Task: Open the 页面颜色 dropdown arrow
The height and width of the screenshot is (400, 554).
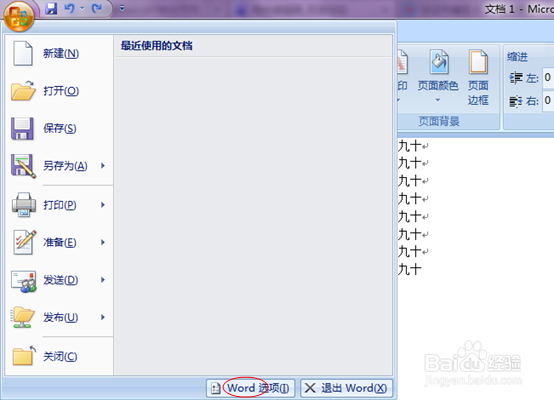Action: pos(438,100)
